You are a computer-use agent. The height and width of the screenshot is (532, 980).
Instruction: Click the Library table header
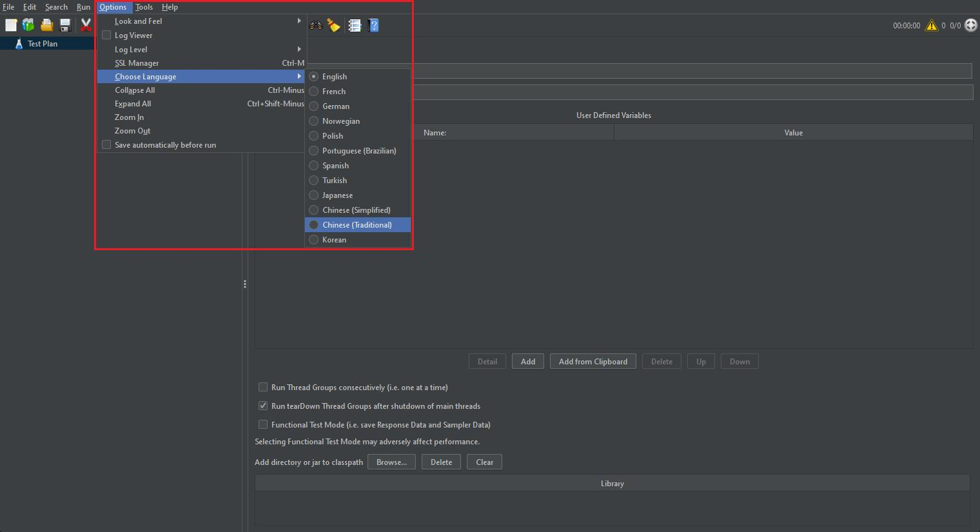612,483
